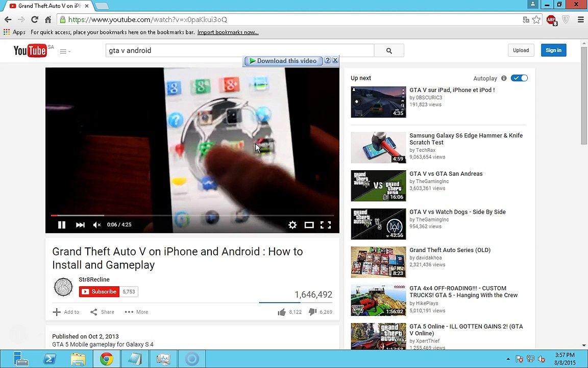Reload the page with the refresh icon

pyautogui.click(x=35, y=19)
